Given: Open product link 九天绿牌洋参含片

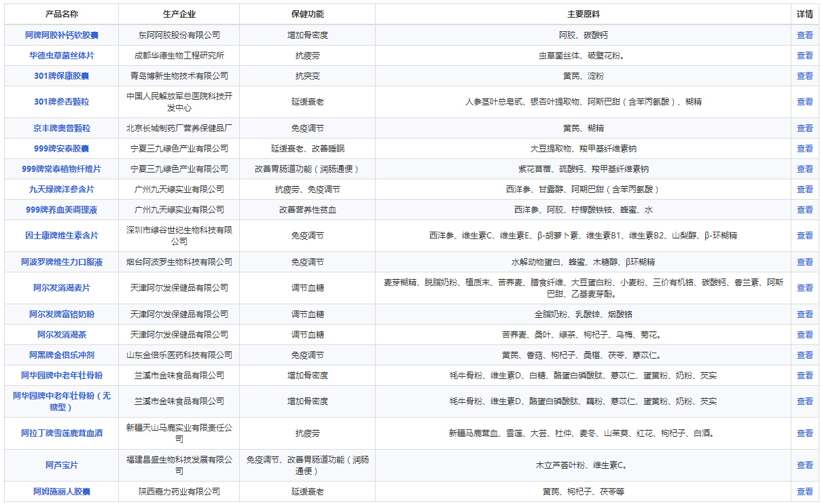Looking at the screenshot, I should tap(62, 190).
